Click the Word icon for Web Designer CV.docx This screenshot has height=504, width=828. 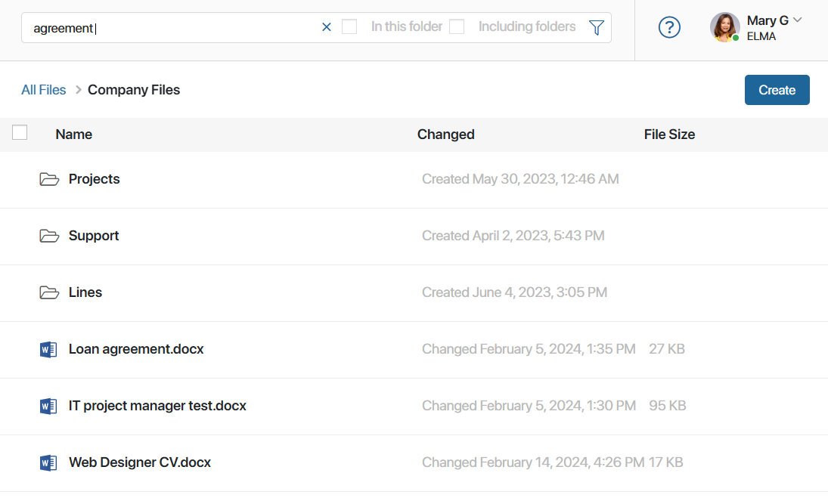pos(48,463)
